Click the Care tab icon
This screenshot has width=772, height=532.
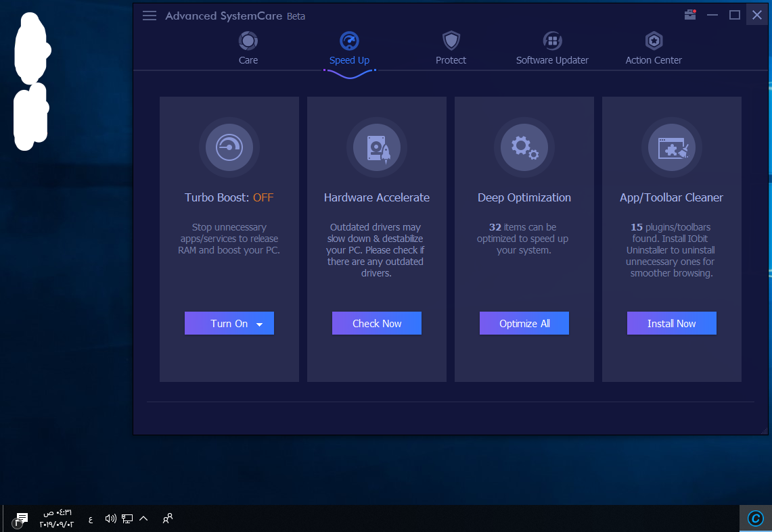[x=248, y=41]
